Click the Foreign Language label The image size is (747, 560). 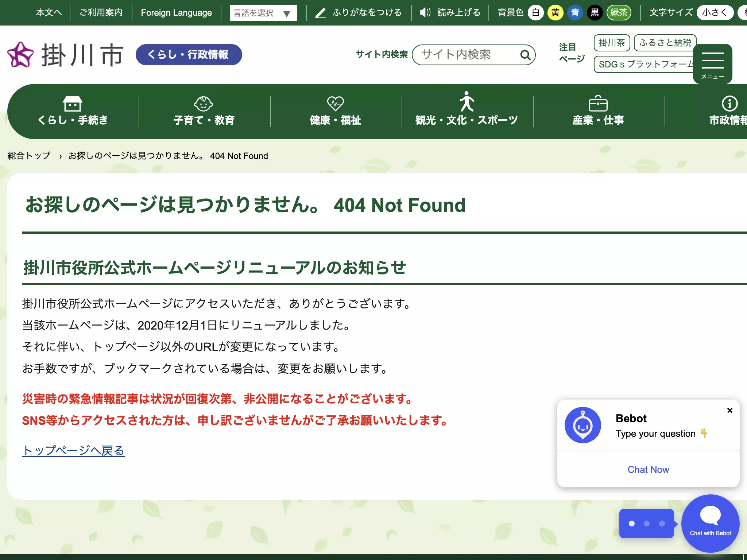pos(176,13)
